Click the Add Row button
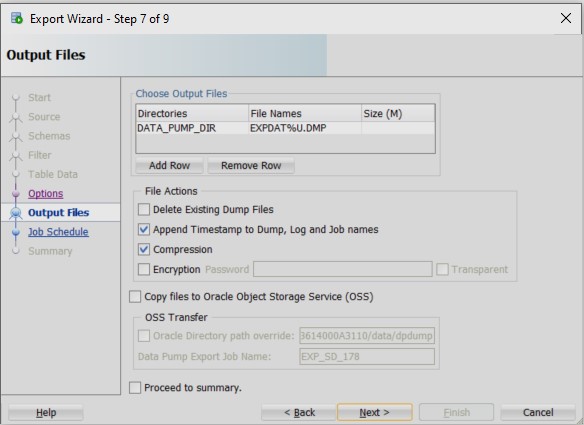This screenshot has width=584, height=425. [x=169, y=165]
